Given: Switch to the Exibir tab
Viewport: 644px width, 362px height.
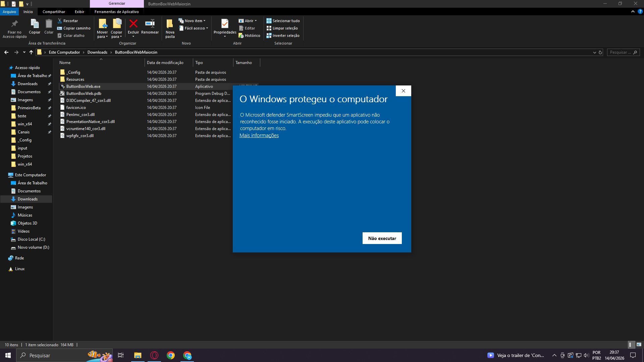Looking at the screenshot, I should point(79,11).
